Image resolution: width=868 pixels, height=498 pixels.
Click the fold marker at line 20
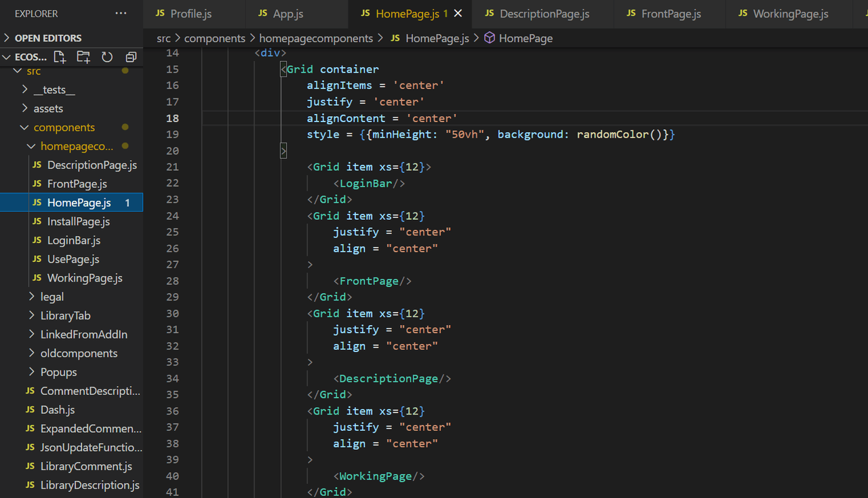pos(283,151)
